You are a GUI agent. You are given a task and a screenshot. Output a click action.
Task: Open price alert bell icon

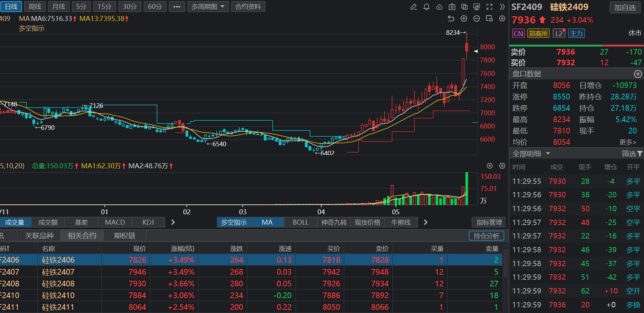426,7
